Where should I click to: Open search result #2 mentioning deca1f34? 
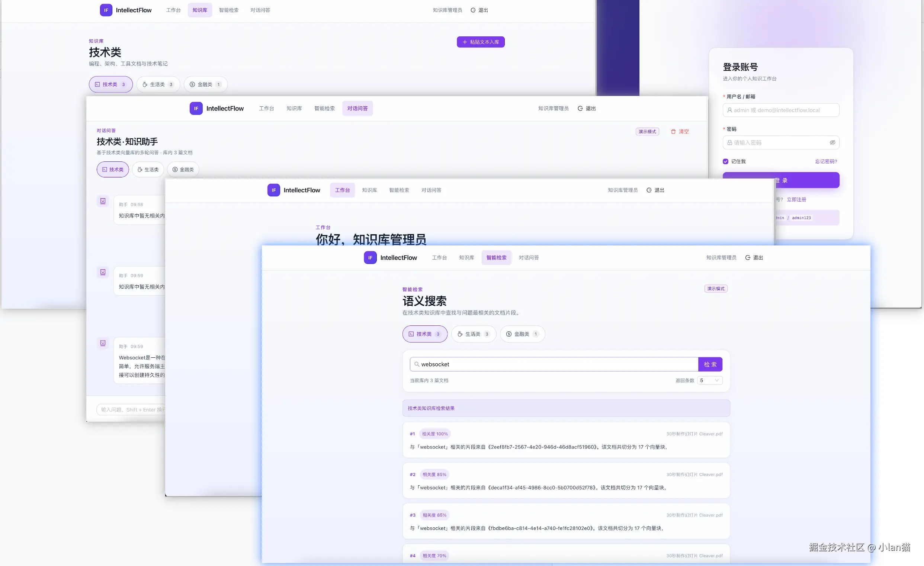[566, 480]
